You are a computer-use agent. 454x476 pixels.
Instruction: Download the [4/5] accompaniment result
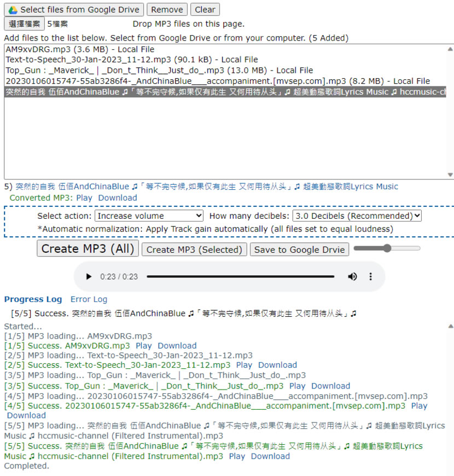click(x=26, y=416)
